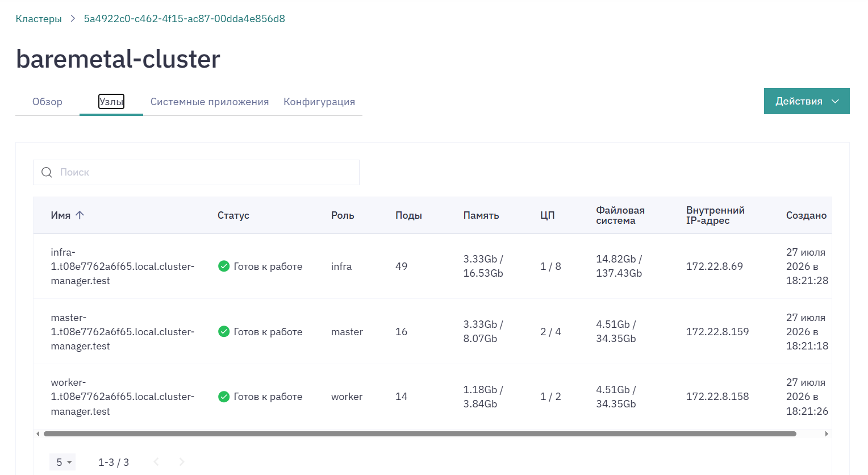Open the Системные приложения tab
868x475 pixels.
[x=210, y=102]
